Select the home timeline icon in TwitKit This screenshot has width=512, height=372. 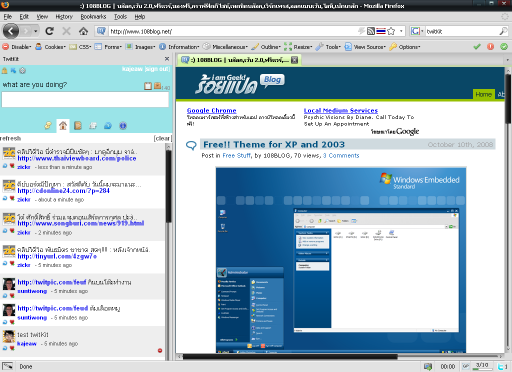pos(63,126)
